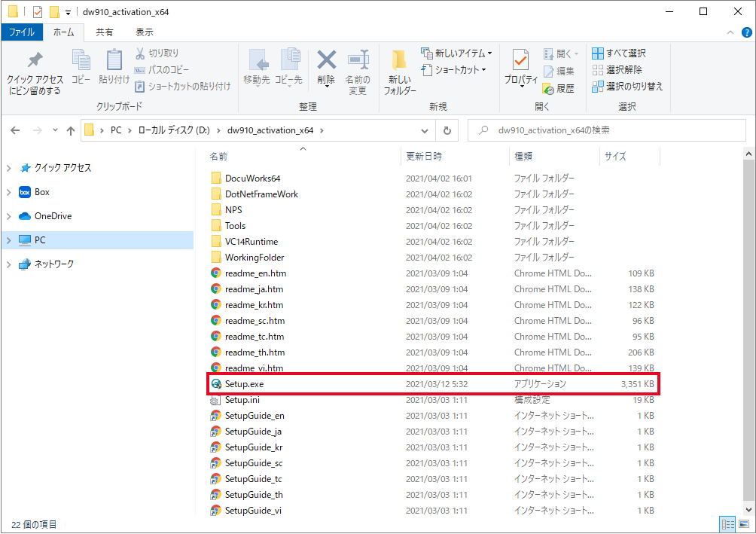
Task: Open the New Item dropdown
Action: click(456, 53)
